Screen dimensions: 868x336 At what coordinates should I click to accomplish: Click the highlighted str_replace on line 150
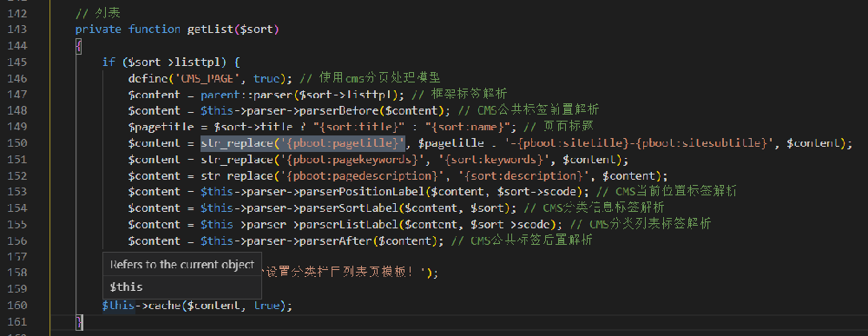pyautogui.click(x=236, y=143)
